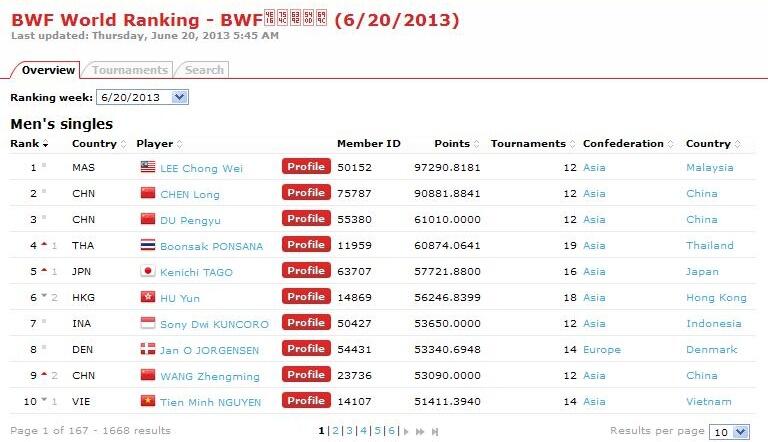Viewport: 768px width, 442px height.
Task: Click the Denmark flag beside Jan O JORGENSEN
Action: tap(148, 348)
